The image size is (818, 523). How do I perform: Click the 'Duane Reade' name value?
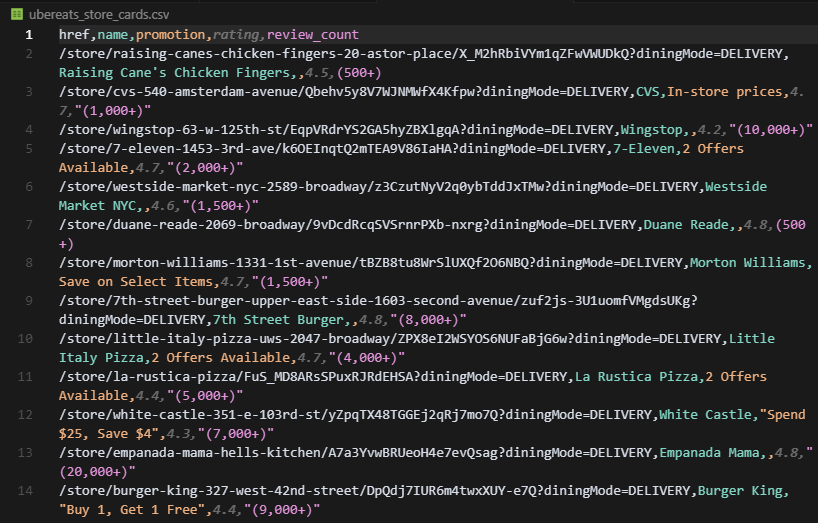(686, 224)
